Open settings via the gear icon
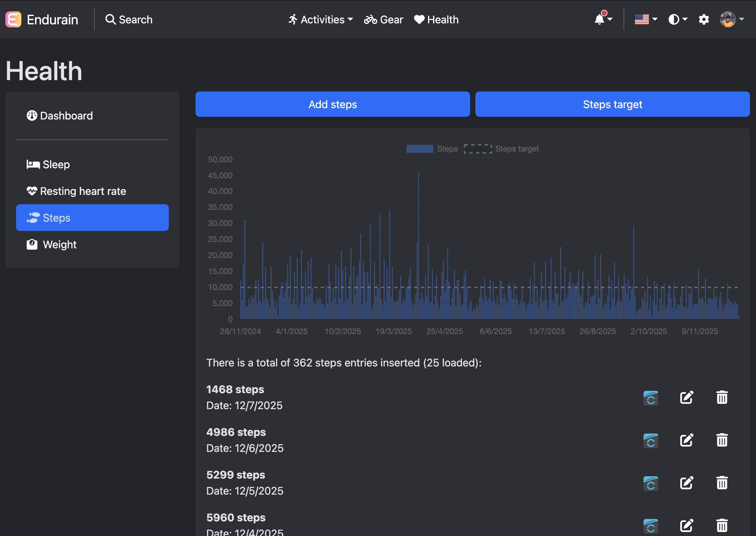Image resolution: width=756 pixels, height=536 pixels. [x=704, y=19]
